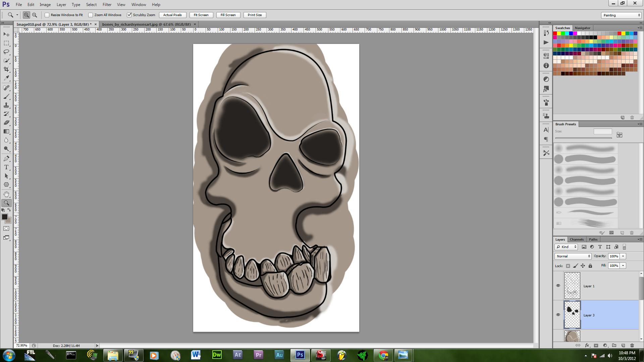Select the Clone Stamp tool
This screenshot has width=644, height=362.
6,105
